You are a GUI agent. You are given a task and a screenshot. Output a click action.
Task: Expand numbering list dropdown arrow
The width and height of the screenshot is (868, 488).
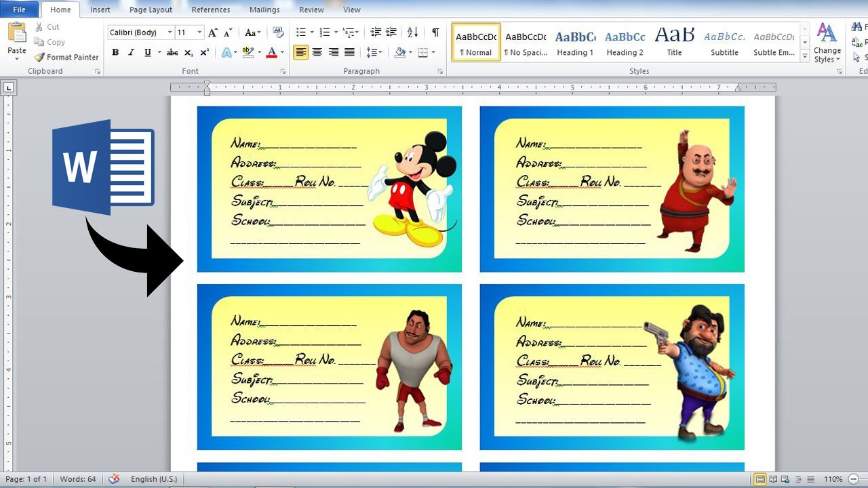coord(335,33)
